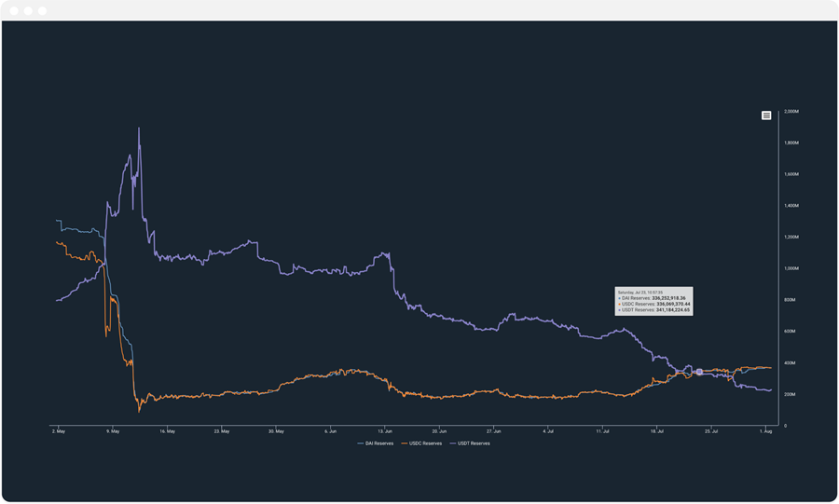Viewport: 839px width, 504px height.
Task: Click the 400M y-axis label
Action: coord(790,363)
